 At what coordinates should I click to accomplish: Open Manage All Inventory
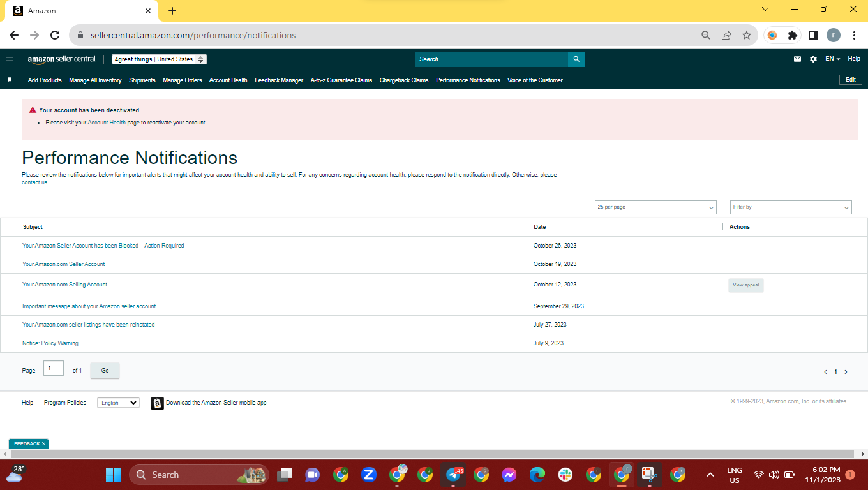click(x=95, y=80)
